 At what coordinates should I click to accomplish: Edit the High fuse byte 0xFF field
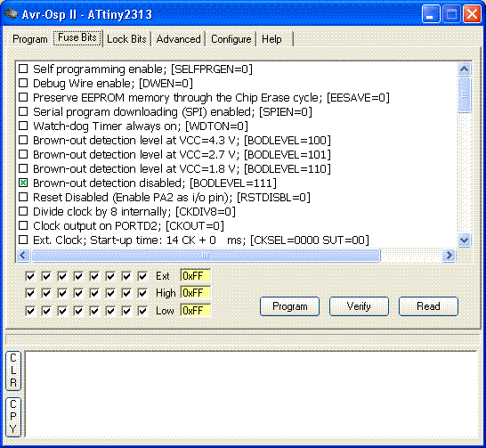coord(196,293)
